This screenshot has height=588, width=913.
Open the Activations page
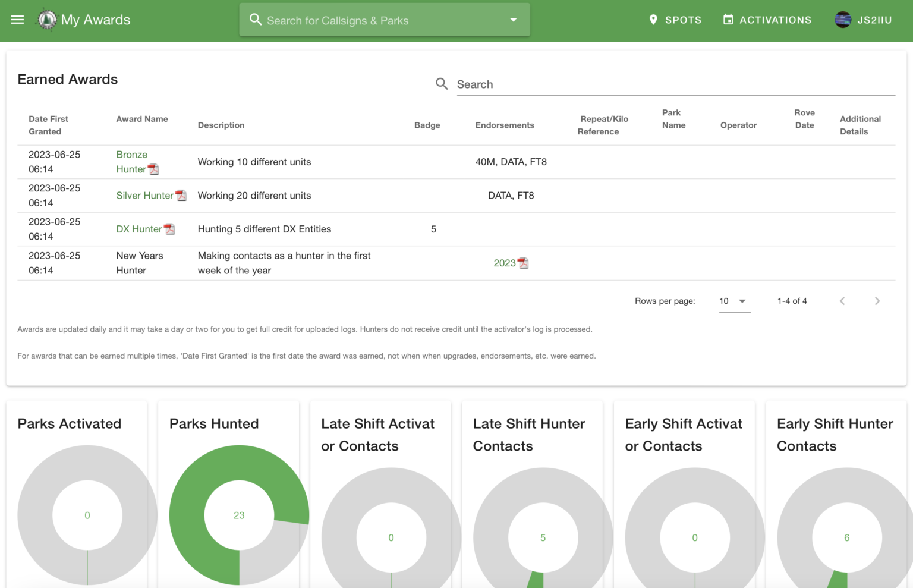point(767,20)
